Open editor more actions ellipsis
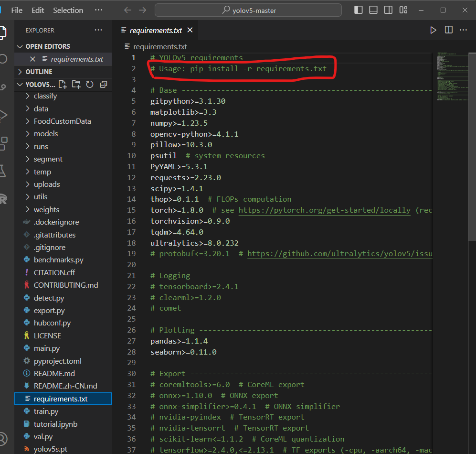Viewport: 476px width, 454px height. click(463, 30)
